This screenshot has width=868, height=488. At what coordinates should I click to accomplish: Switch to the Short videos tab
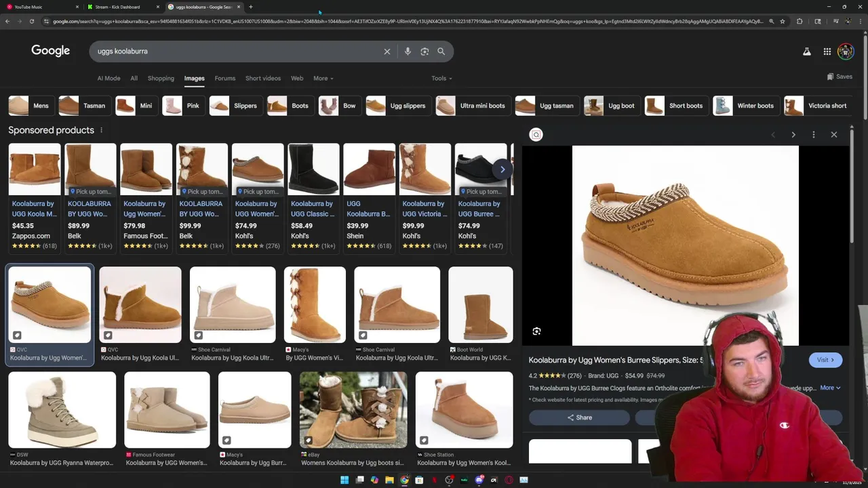[x=263, y=78]
